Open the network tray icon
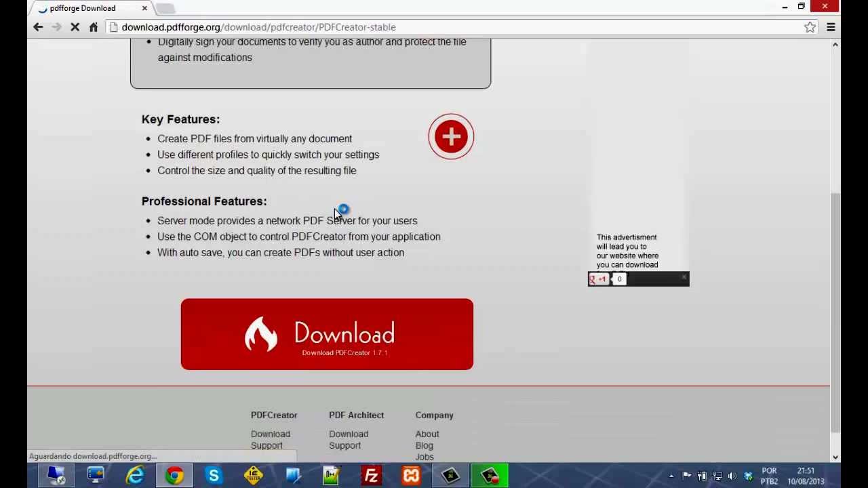Screen dimensions: 868x488 click(x=717, y=476)
